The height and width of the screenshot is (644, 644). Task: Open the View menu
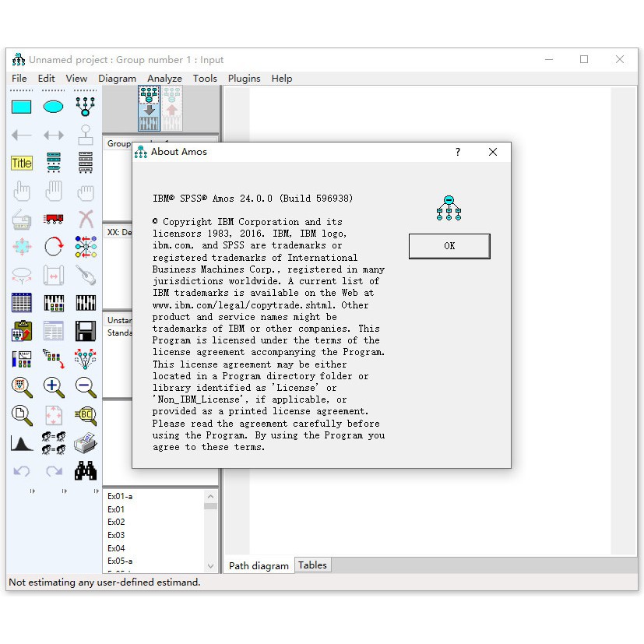click(76, 79)
